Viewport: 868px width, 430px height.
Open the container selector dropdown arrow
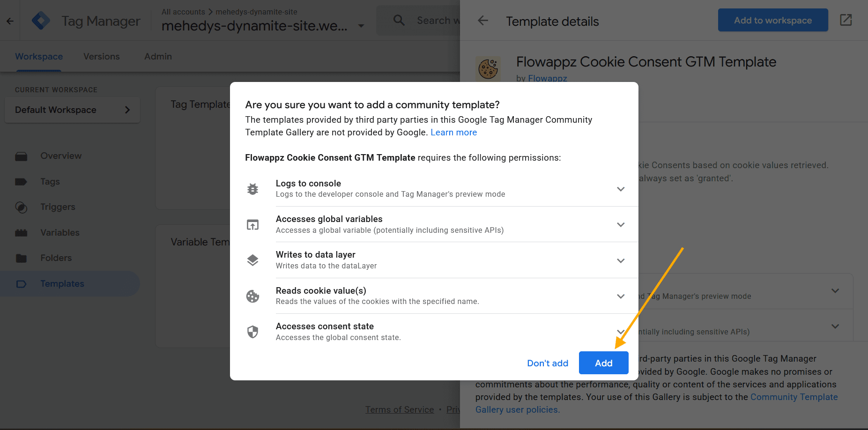361,26
